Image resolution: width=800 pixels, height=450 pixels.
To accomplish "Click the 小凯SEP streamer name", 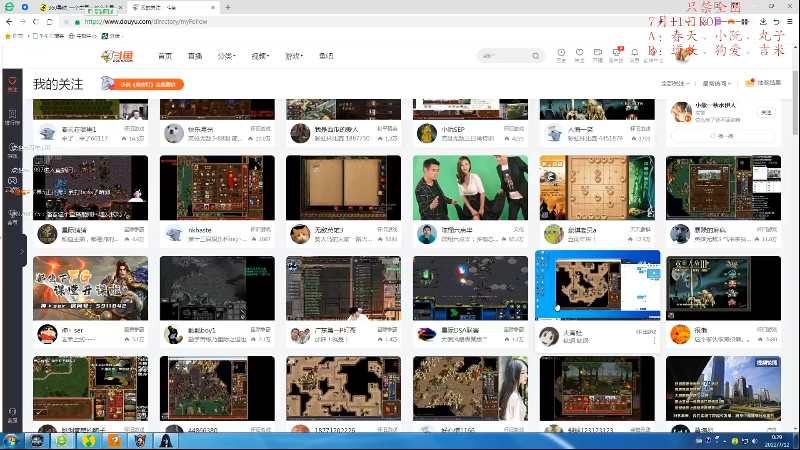I will click(453, 130).
